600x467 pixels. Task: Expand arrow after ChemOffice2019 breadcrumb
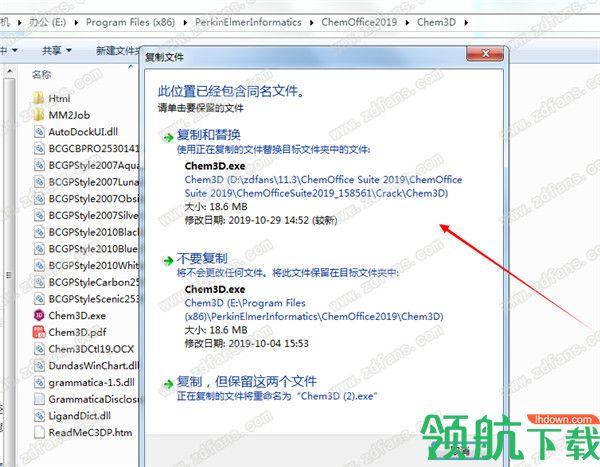point(407,23)
